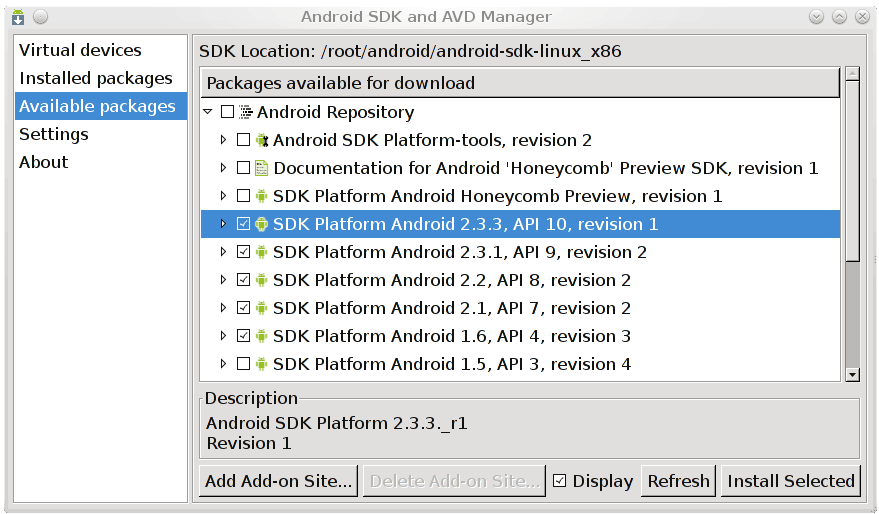879x514 pixels.
Task: Uncheck the Android 2.2 API 8 checkbox
Action: click(x=243, y=280)
